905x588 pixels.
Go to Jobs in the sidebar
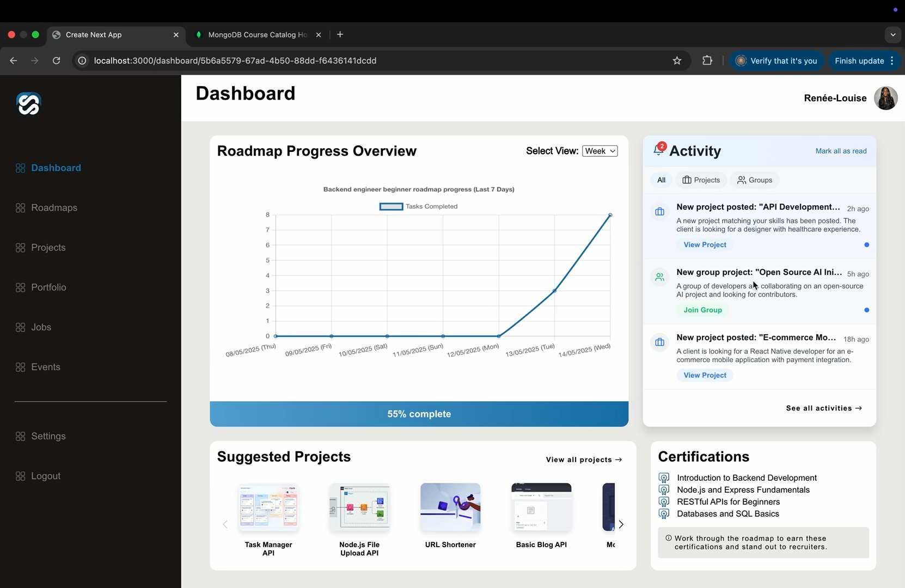(x=41, y=327)
